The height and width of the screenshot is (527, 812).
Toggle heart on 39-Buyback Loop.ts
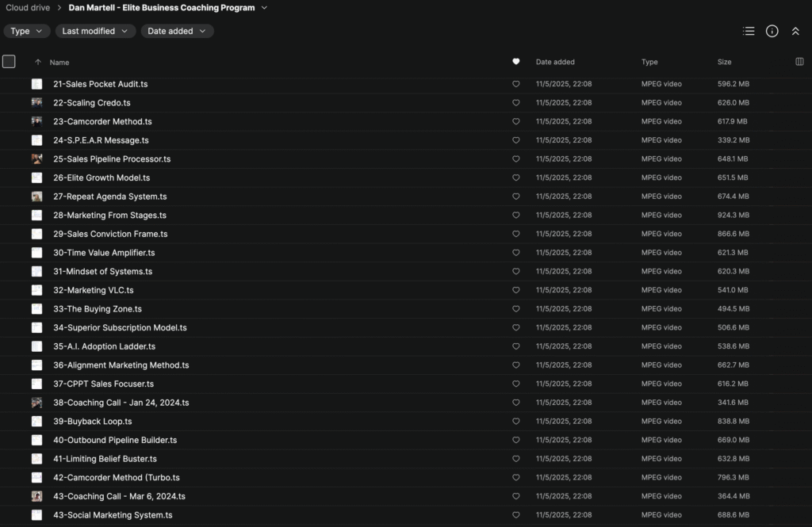point(516,422)
